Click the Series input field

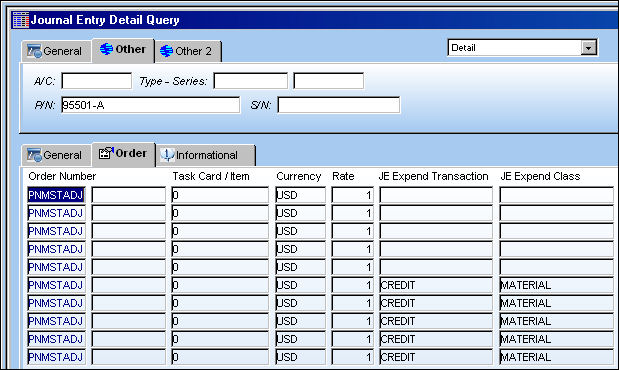click(x=328, y=81)
